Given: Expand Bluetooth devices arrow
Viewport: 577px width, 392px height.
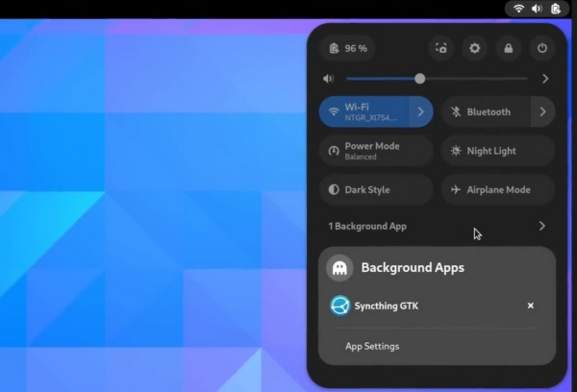Looking at the screenshot, I should pos(542,111).
